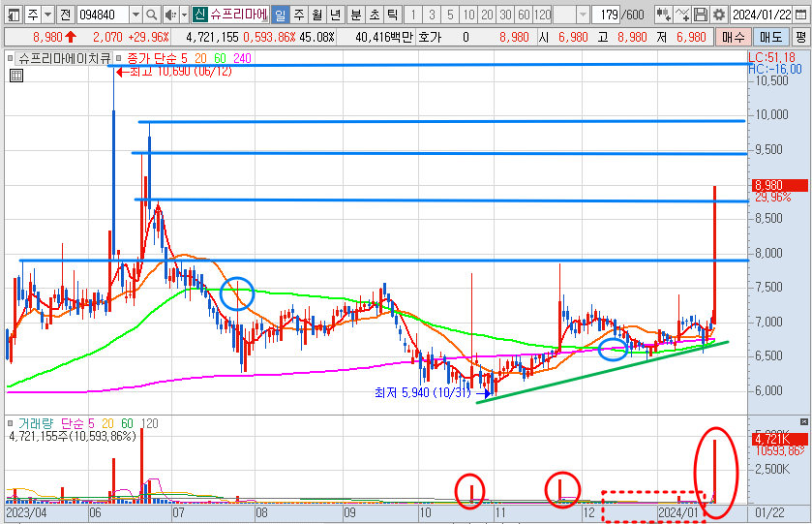Click the stock code field 094840
The width and height of the screenshot is (812, 524).
coord(103,15)
